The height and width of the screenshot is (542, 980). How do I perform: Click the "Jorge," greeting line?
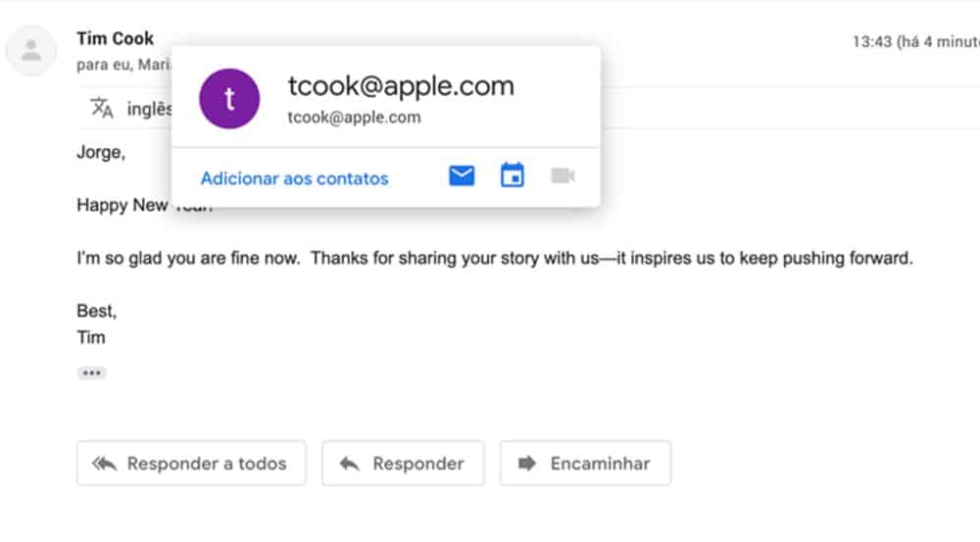101,152
